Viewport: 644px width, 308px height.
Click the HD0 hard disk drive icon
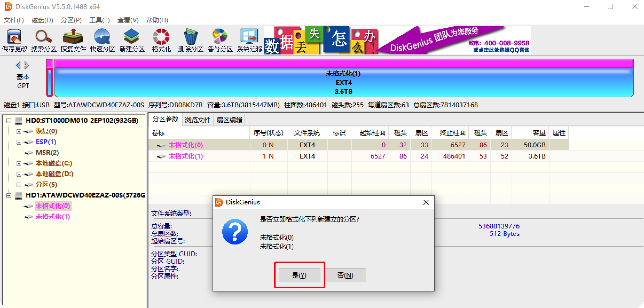tap(19, 121)
